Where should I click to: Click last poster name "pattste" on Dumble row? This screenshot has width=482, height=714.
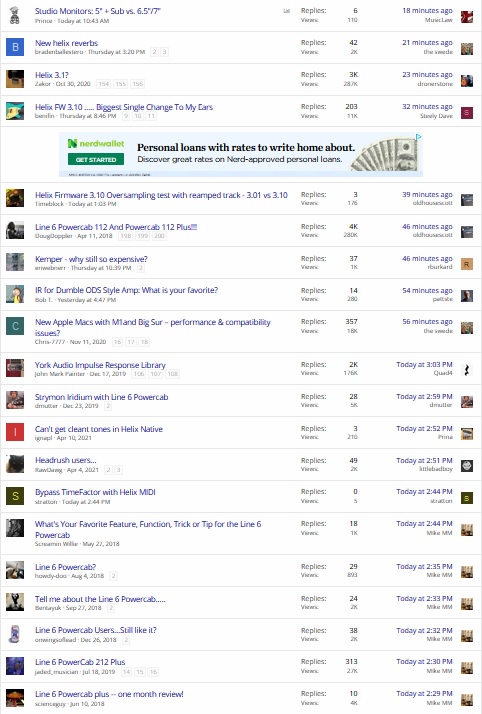coord(442,299)
